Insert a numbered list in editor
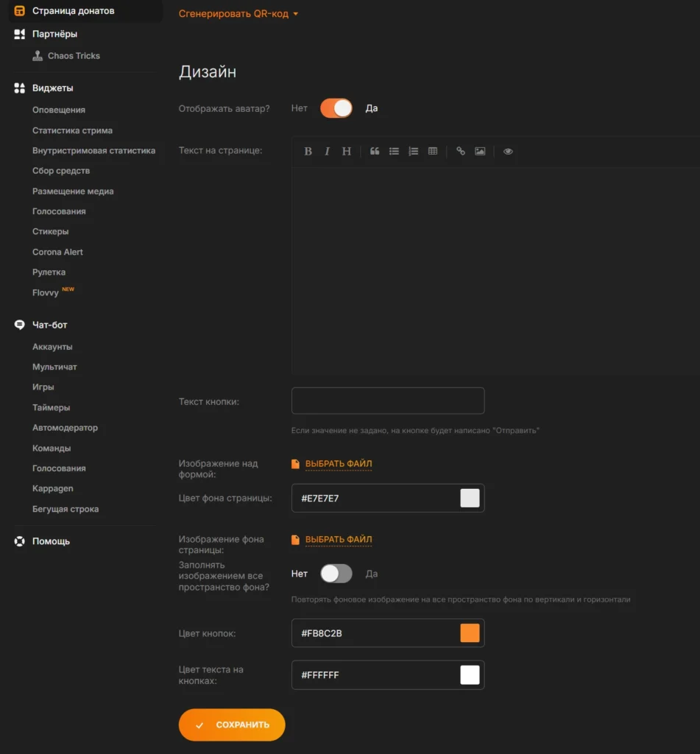Viewport: 700px width, 754px height. click(413, 151)
